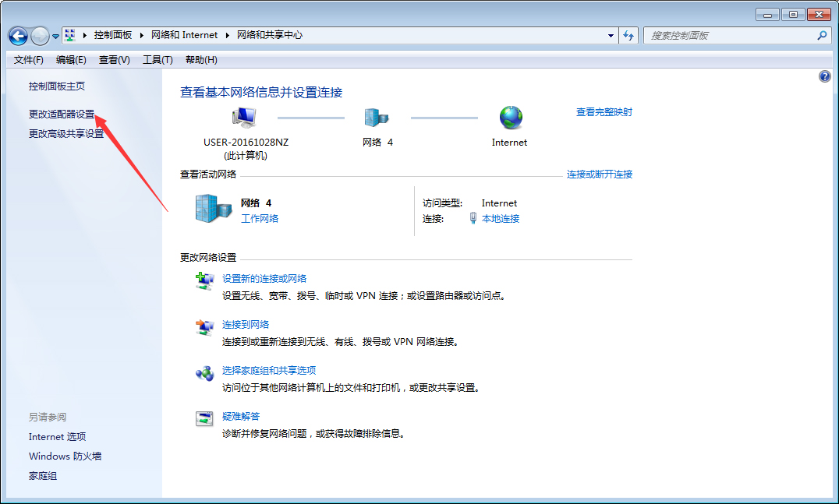Click the 连接到网络 icon
839x504 pixels.
click(204, 327)
